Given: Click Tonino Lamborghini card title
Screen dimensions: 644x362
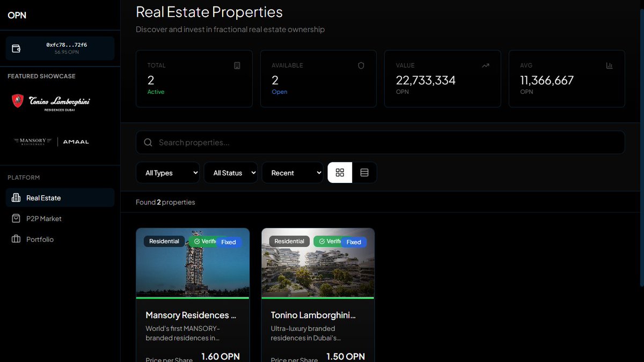Looking at the screenshot, I should coord(313,315).
